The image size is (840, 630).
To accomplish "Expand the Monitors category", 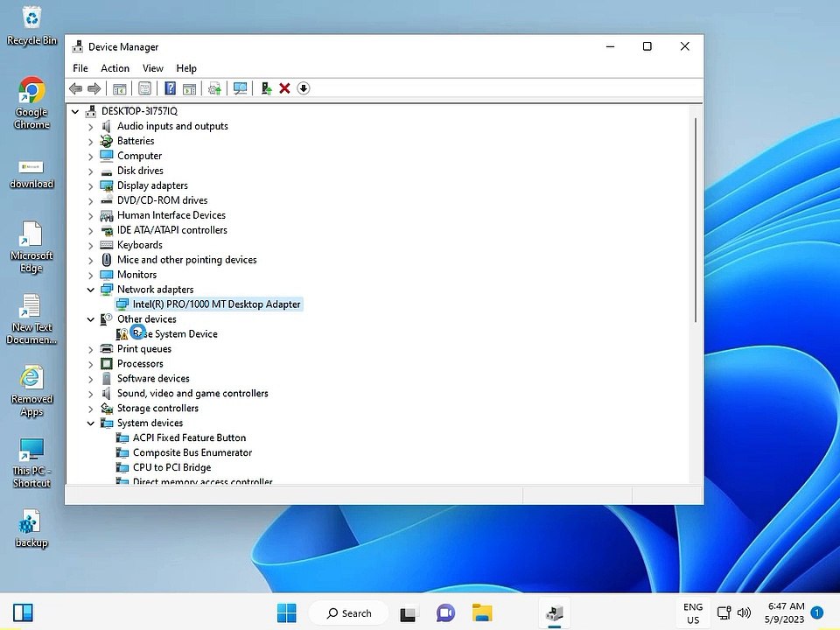I will tap(90, 276).
